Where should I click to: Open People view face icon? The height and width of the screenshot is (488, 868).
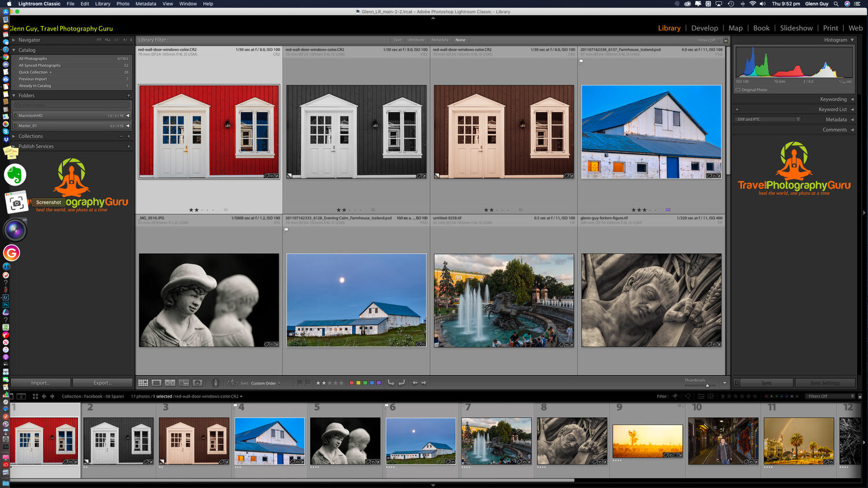click(197, 383)
